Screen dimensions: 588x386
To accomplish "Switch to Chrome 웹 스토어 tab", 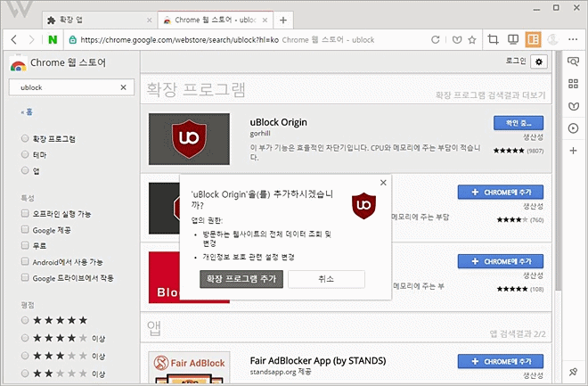I will [216, 21].
